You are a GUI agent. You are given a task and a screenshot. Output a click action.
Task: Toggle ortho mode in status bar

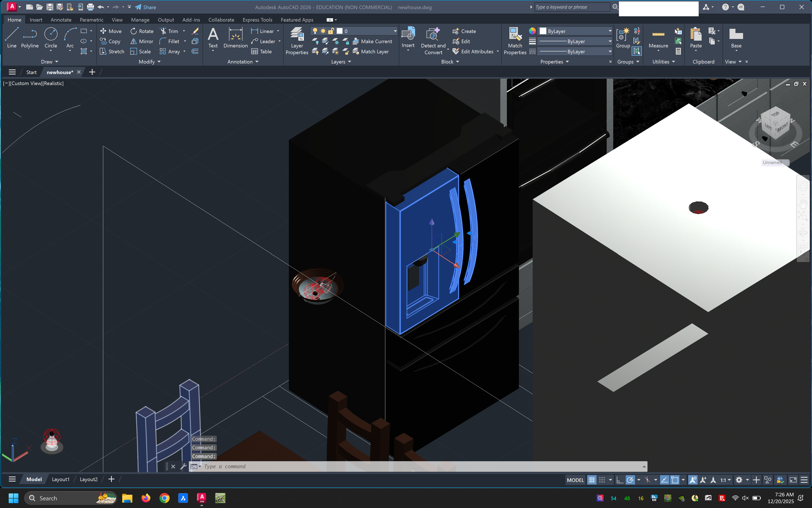click(619, 480)
